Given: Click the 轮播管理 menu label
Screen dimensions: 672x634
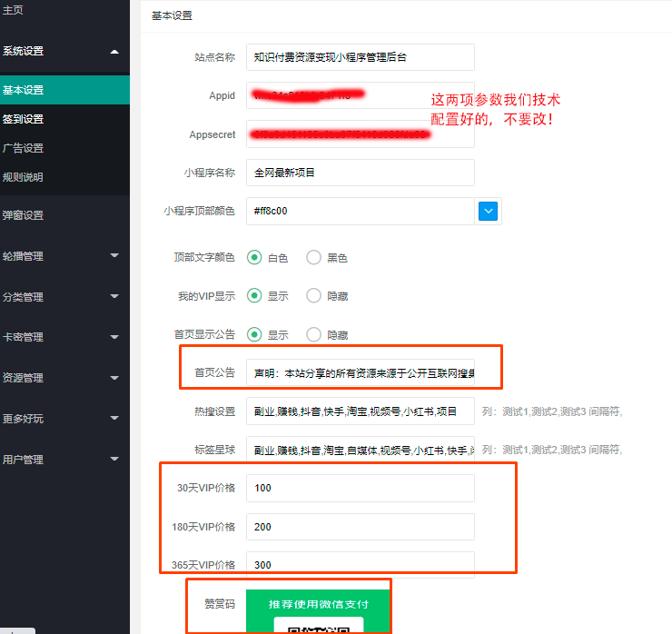Looking at the screenshot, I should (23, 256).
